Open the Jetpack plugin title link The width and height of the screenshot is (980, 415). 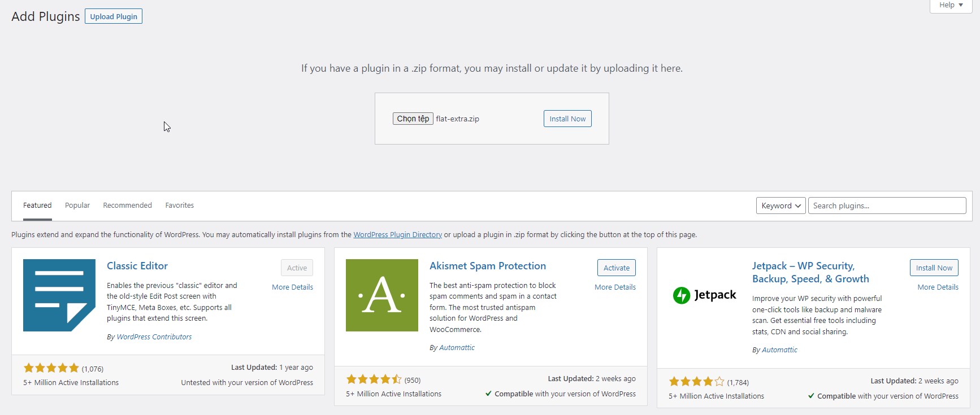[810, 272]
